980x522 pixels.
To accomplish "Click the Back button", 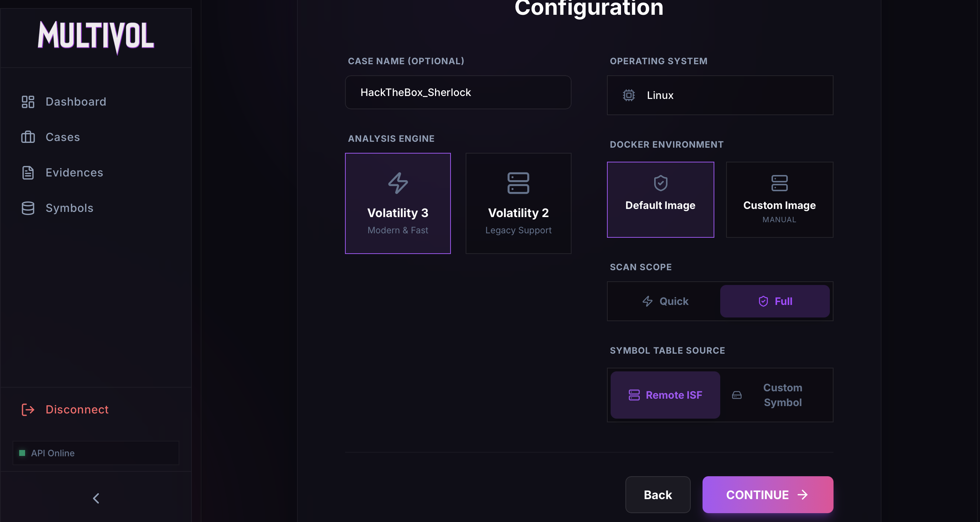I will pos(658,495).
